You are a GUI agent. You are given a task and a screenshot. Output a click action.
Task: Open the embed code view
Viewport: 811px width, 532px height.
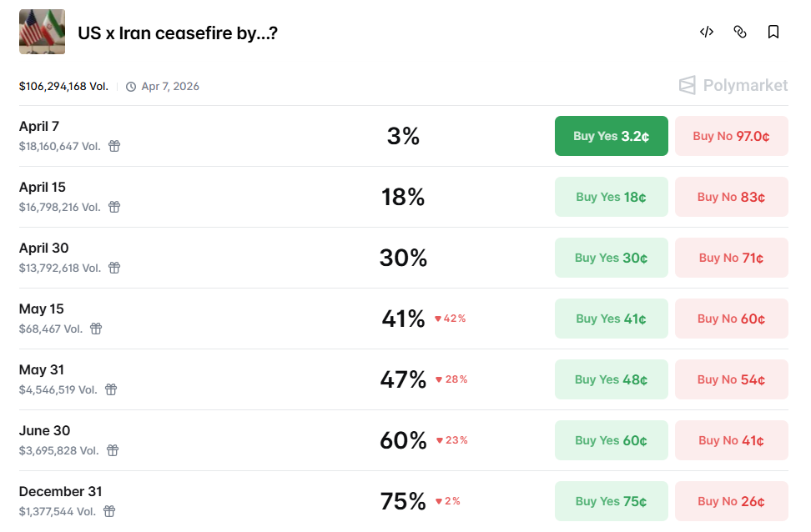click(706, 31)
